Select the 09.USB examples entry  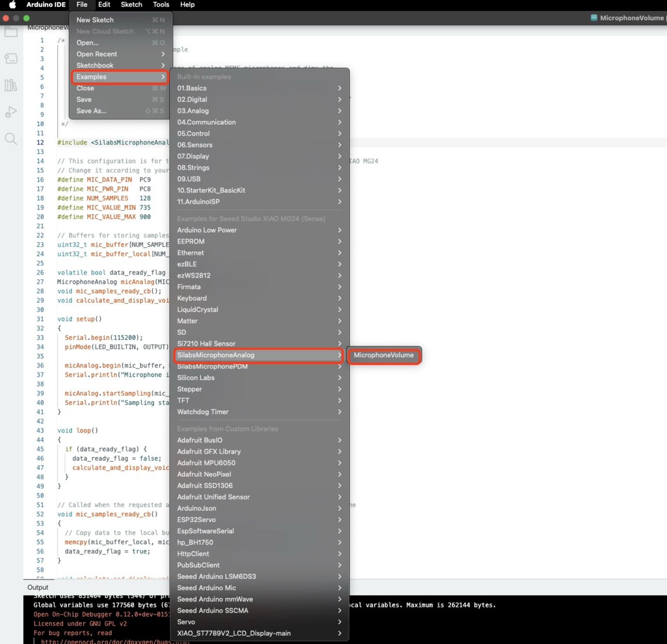(x=259, y=179)
